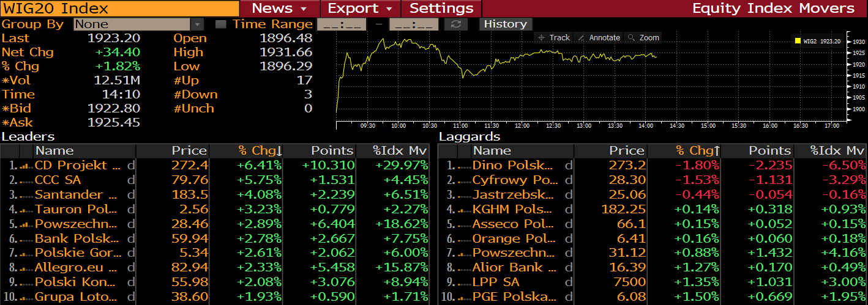Open the mini chart icon for Santander
The height and width of the screenshot is (305, 868).
pos(26,195)
